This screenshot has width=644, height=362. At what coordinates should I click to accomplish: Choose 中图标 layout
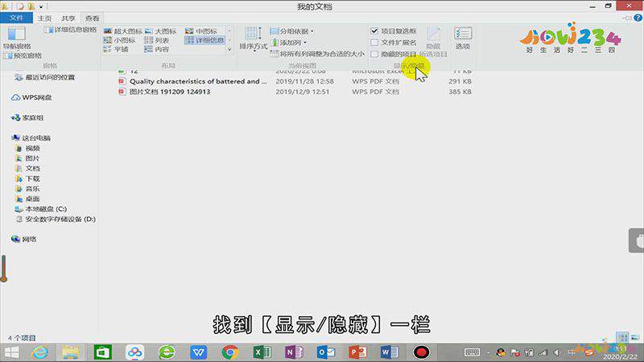click(x=201, y=31)
